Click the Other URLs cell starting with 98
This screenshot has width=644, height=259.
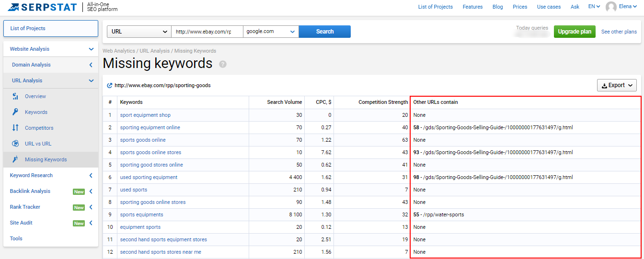click(493, 177)
